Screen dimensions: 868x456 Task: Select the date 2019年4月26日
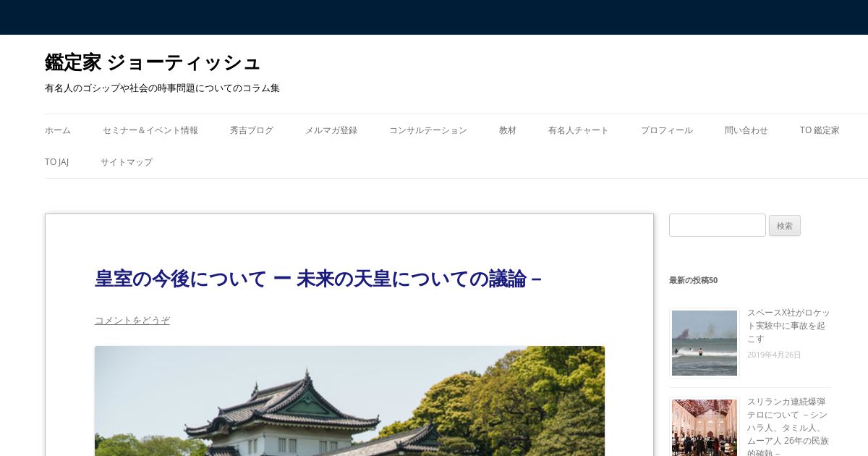point(774,355)
